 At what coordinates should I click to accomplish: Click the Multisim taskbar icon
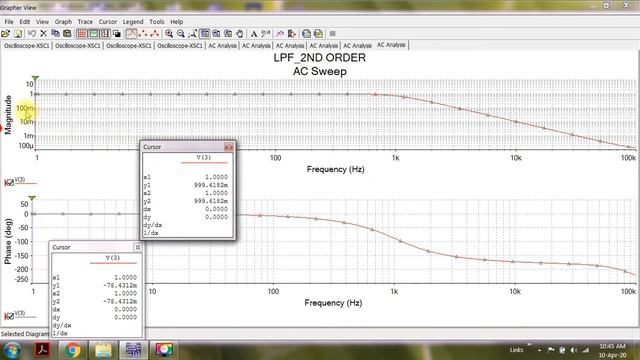pyautogui.click(x=133, y=350)
